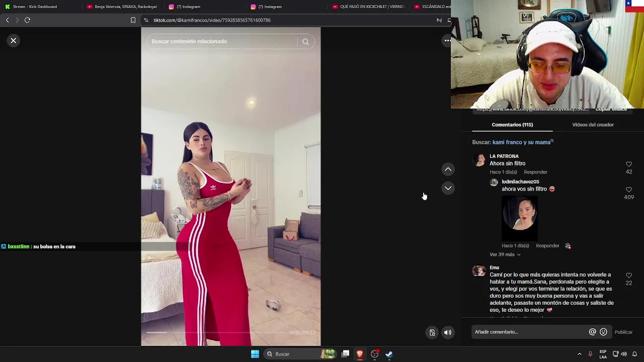Open OBS Studio from taskbar
The image size is (644, 362).
point(374,354)
